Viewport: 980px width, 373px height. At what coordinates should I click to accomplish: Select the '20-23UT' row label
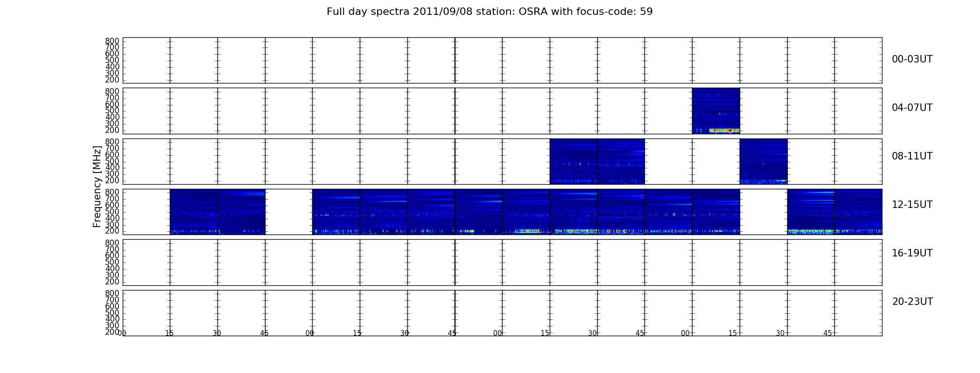[x=912, y=302]
